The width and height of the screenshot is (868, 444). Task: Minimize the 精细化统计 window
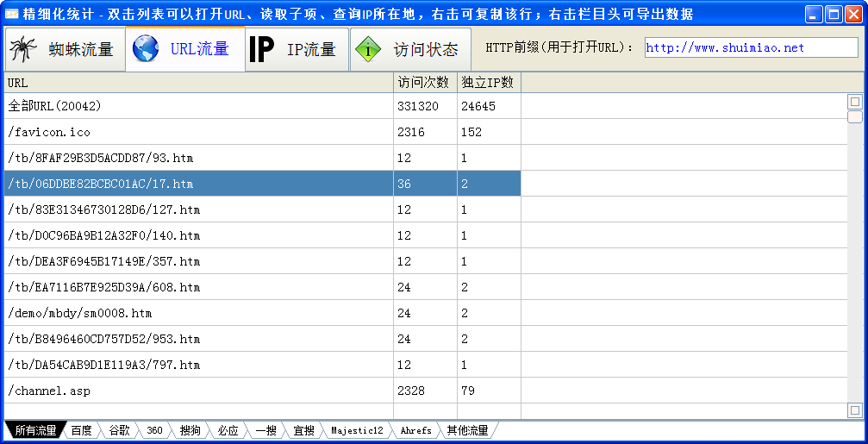point(814,14)
